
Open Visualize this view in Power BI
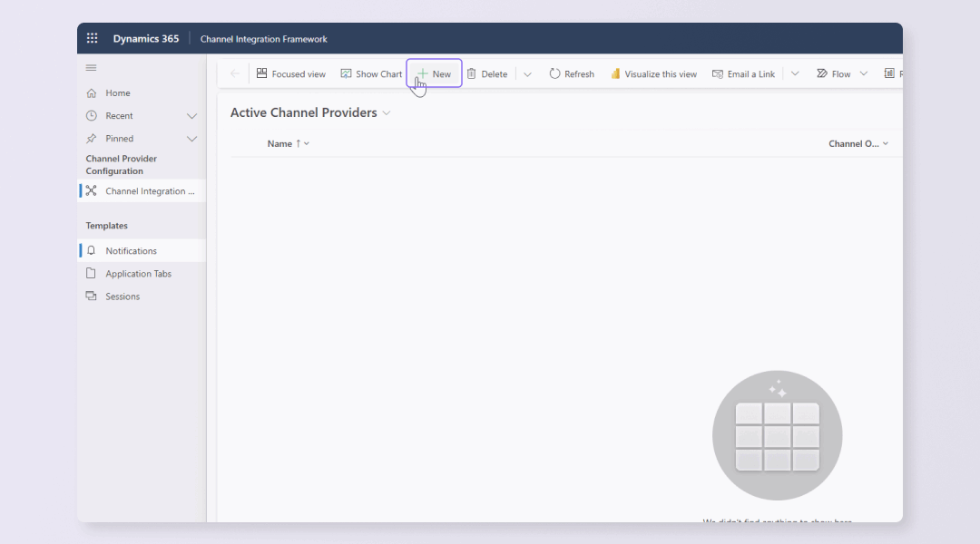pyautogui.click(x=653, y=74)
